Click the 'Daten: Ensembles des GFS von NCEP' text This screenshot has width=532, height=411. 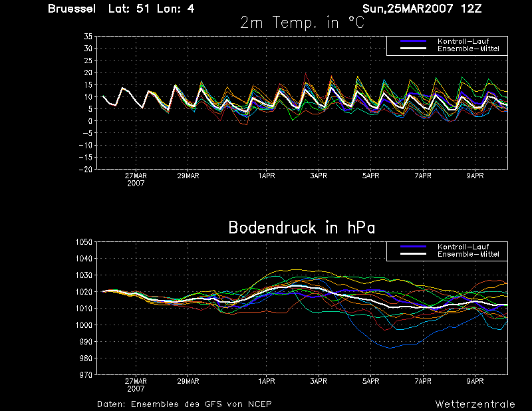pyautogui.click(x=184, y=404)
